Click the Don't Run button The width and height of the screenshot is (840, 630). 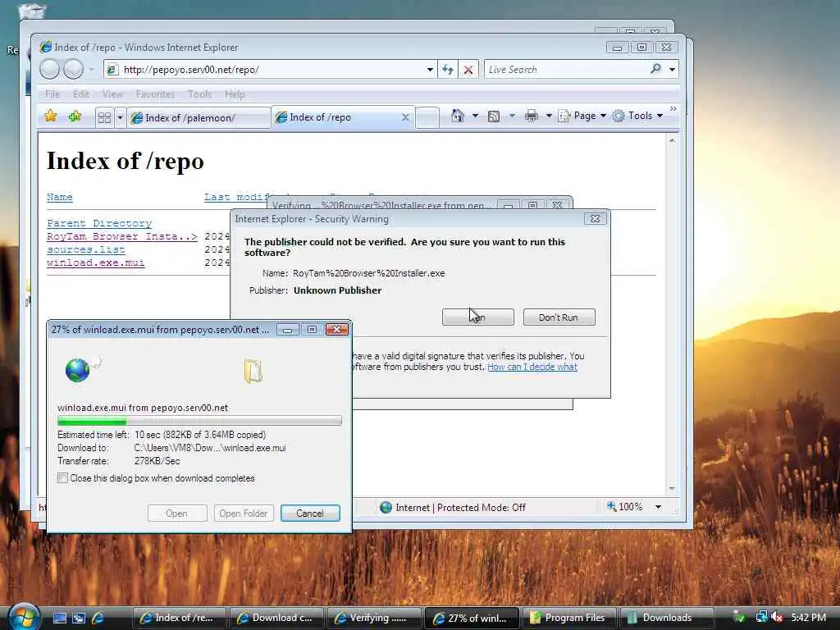[559, 317]
